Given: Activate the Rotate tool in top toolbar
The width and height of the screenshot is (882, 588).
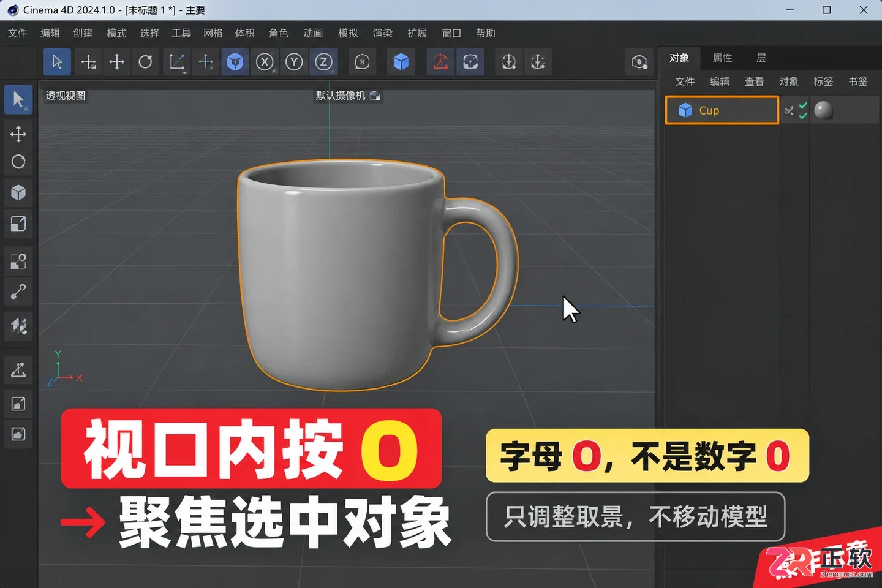Looking at the screenshot, I should pyautogui.click(x=145, y=62).
